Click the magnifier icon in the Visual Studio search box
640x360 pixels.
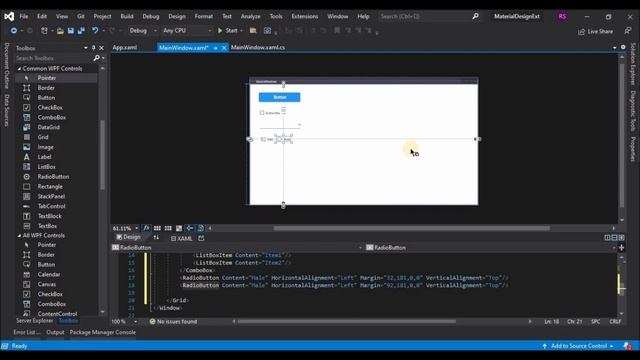[475, 16]
